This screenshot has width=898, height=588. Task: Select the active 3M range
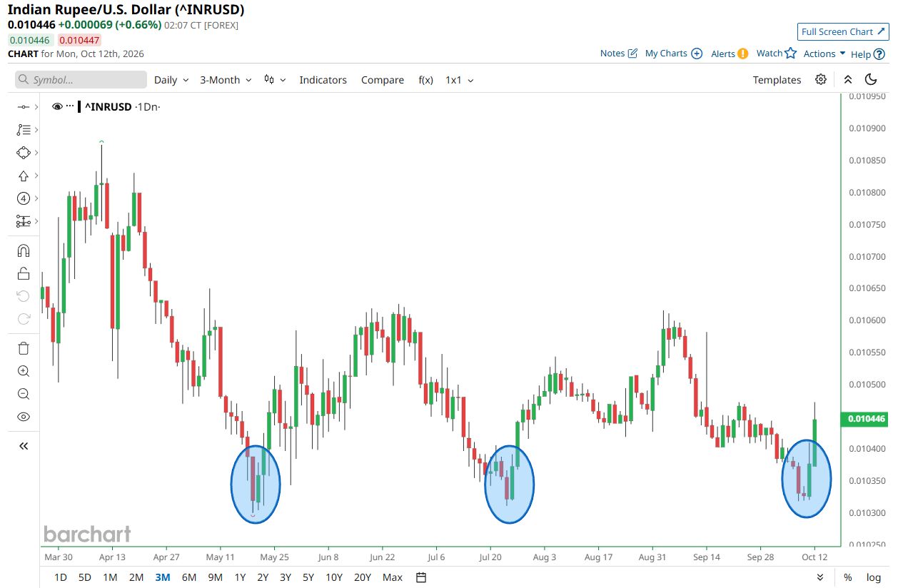[162, 577]
